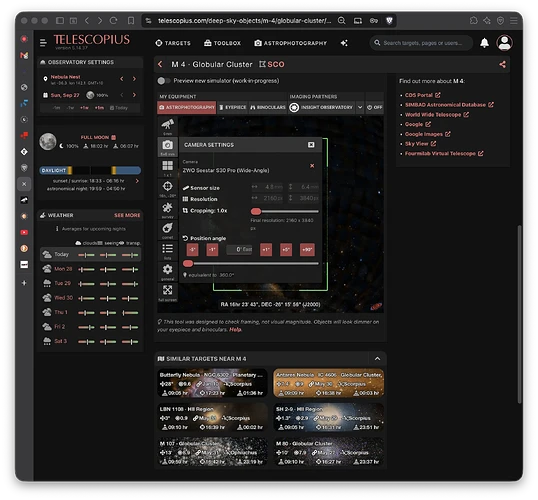The image size is (538, 500).
Task: Click the +5° position angle button
Action: (x=286, y=249)
